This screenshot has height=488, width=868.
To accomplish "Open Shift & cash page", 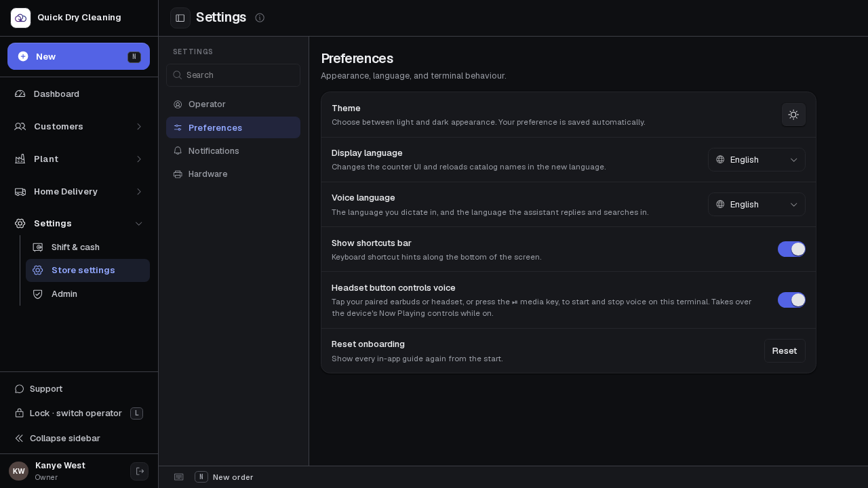I will coord(87,247).
